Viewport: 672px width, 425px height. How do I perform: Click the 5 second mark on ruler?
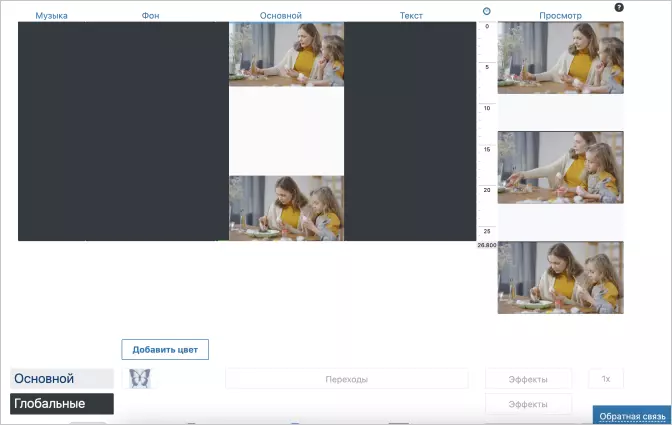(x=487, y=67)
